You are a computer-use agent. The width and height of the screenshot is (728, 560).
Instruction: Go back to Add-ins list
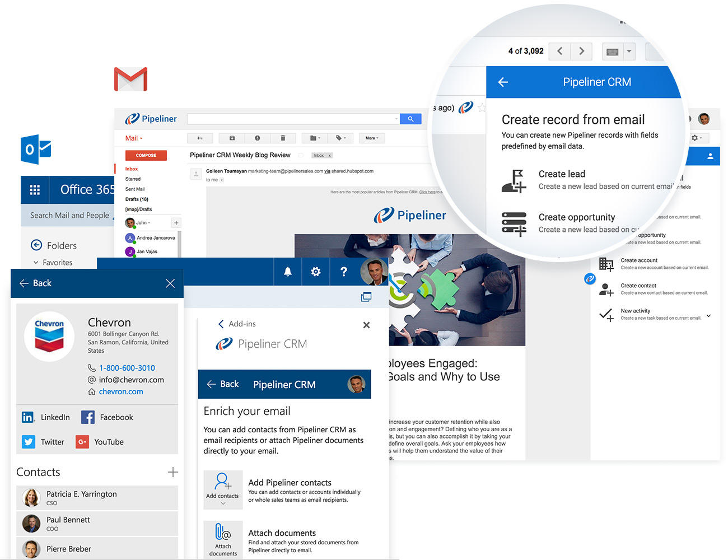coord(236,324)
